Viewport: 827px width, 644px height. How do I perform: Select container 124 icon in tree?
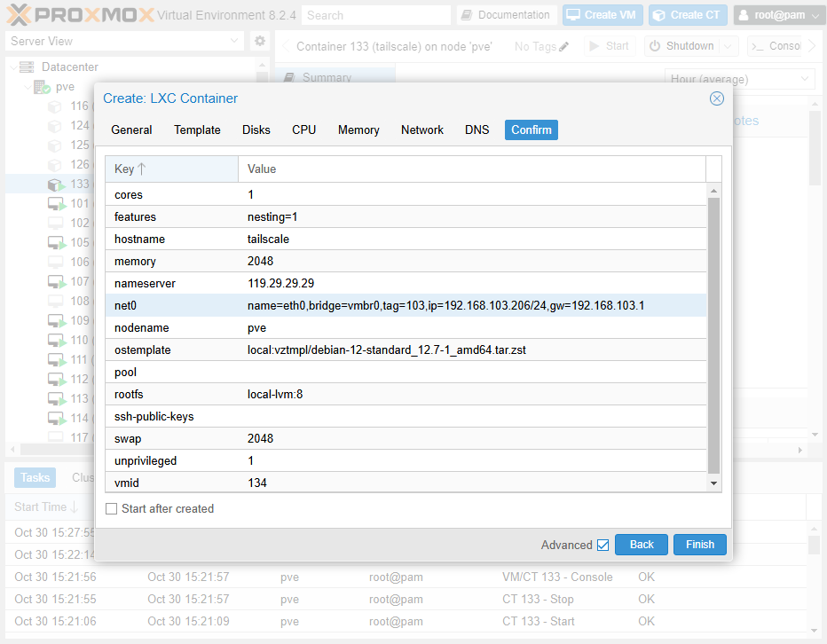coord(55,126)
